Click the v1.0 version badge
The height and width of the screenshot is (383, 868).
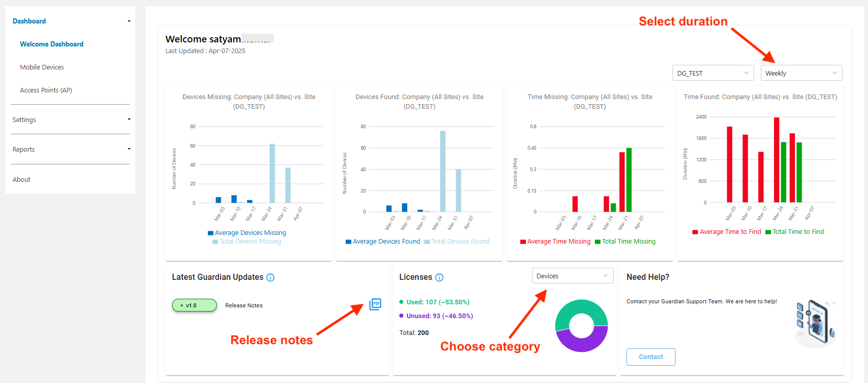pyautogui.click(x=195, y=305)
